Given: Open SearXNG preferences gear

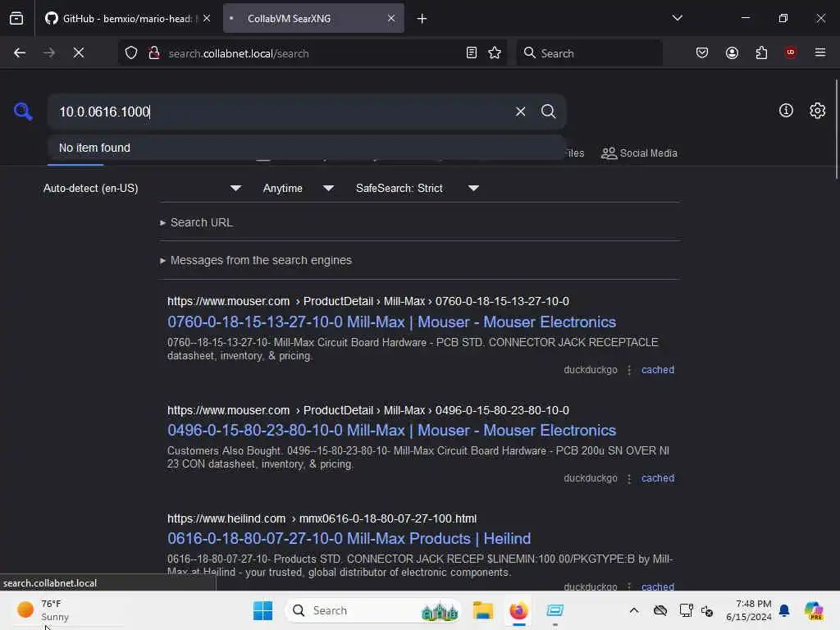Looking at the screenshot, I should pyautogui.click(x=817, y=111).
